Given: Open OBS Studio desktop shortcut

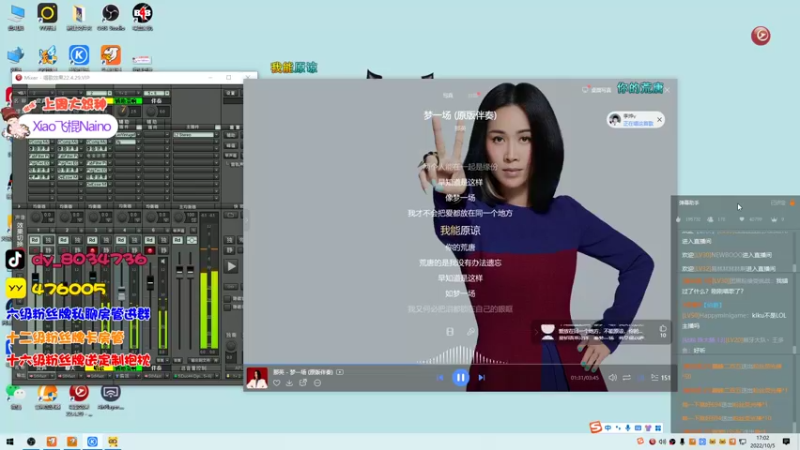Looking at the screenshot, I should 111,16.
